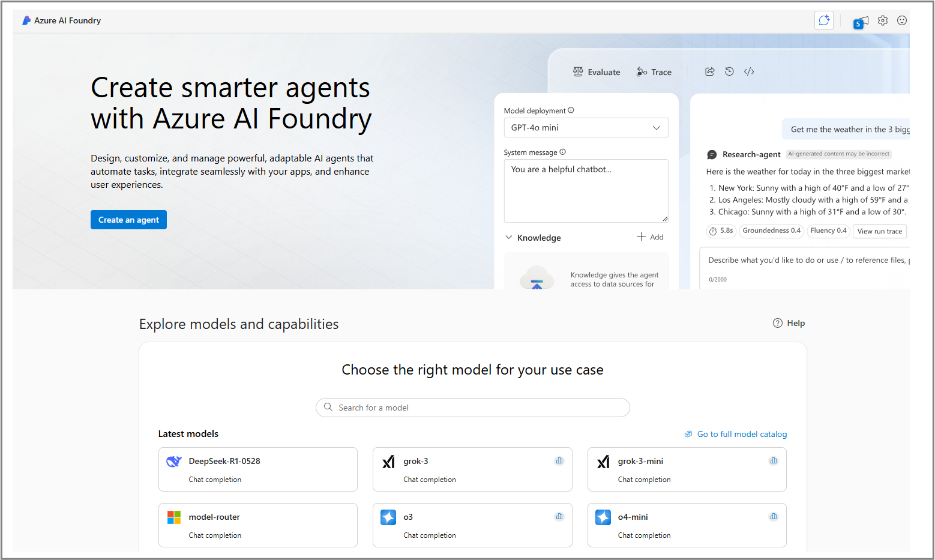Click the o3 model star icon
The height and width of the screenshot is (560, 935).
pos(388,517)
